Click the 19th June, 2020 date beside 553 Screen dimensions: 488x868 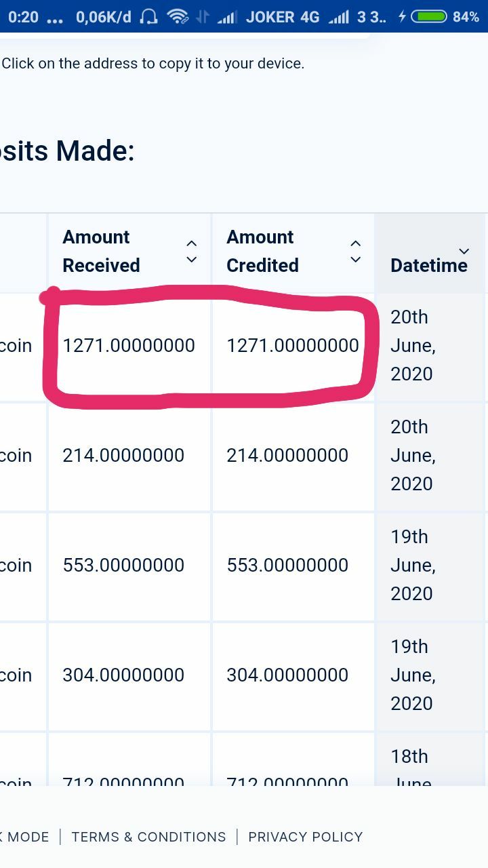click(413, 566)
